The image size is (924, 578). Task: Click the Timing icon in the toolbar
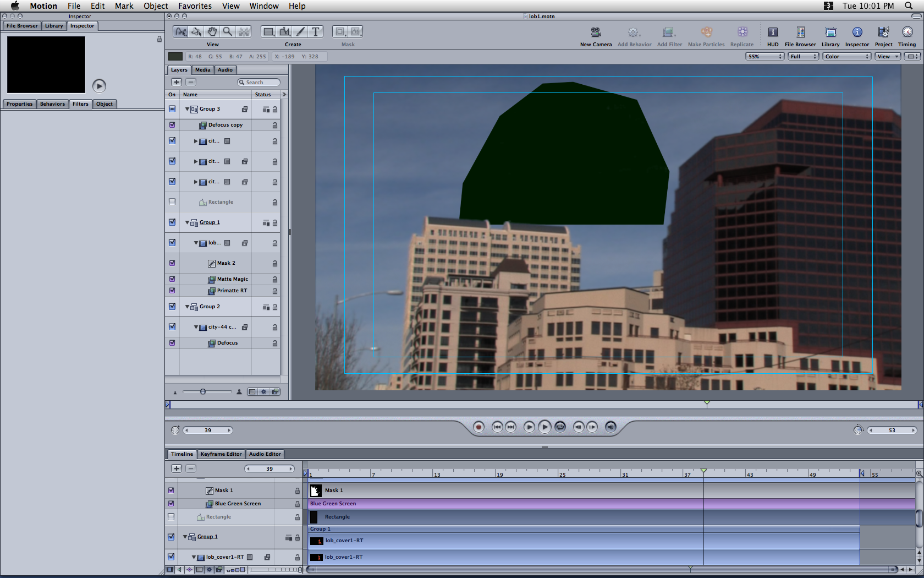906,33
